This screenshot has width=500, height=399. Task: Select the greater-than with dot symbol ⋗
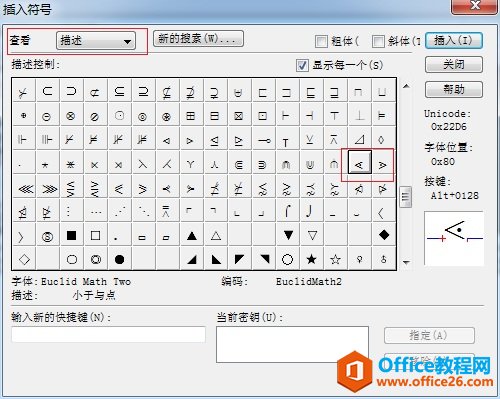click(383, 164)
